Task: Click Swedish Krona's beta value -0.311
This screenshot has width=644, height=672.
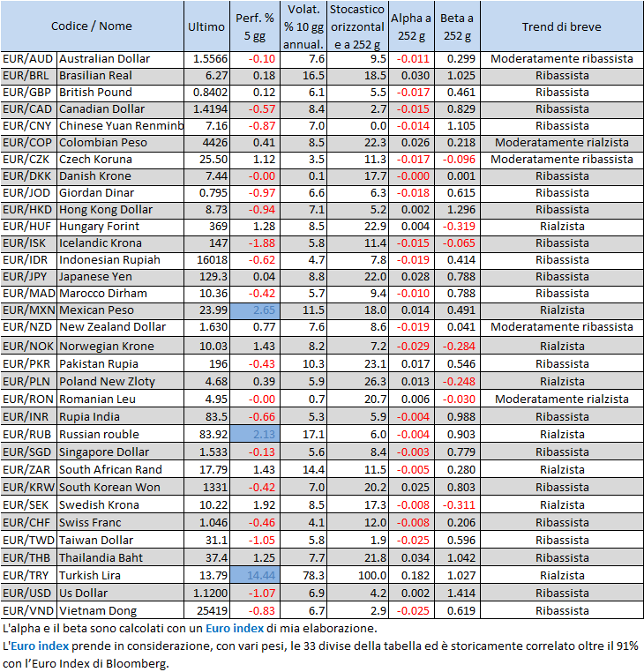Action: point(457,504)
